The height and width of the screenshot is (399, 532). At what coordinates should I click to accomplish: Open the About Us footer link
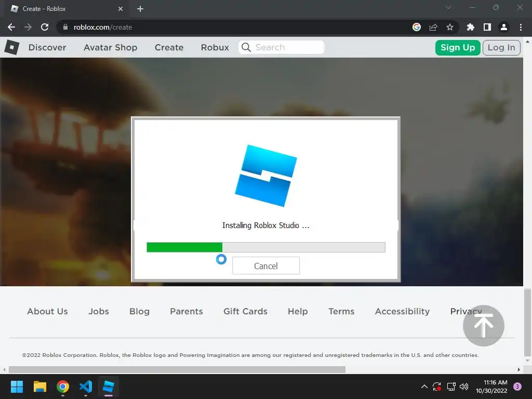(47, 311)
